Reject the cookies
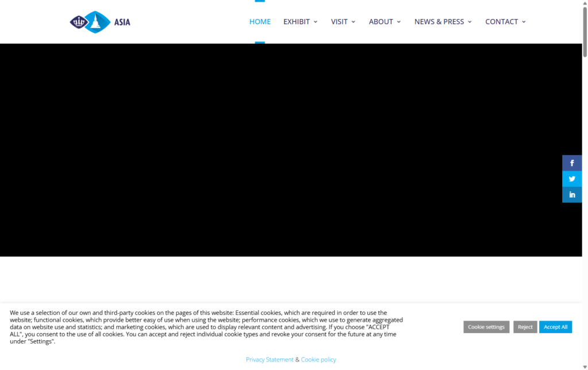Image resolution: width=588 pixels, height=370 pixels. tap(525, 326)
